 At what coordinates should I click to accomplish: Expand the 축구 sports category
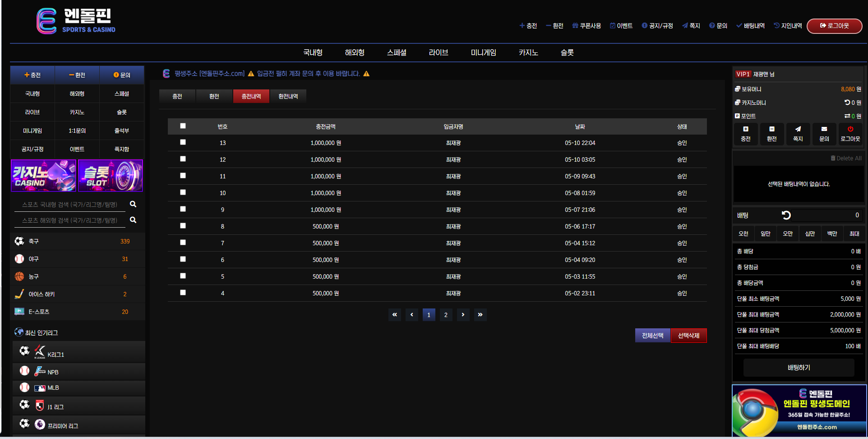tap(34, 241)
